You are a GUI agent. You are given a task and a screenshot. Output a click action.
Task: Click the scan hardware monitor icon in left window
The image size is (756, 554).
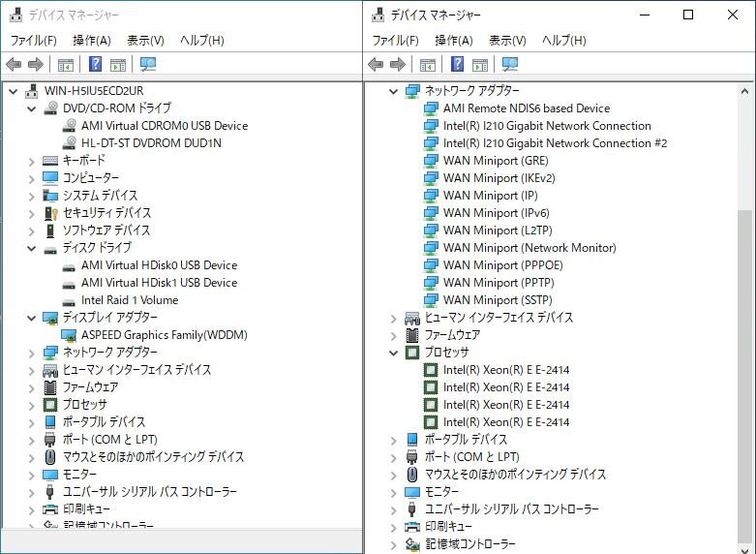click(147, 64)
